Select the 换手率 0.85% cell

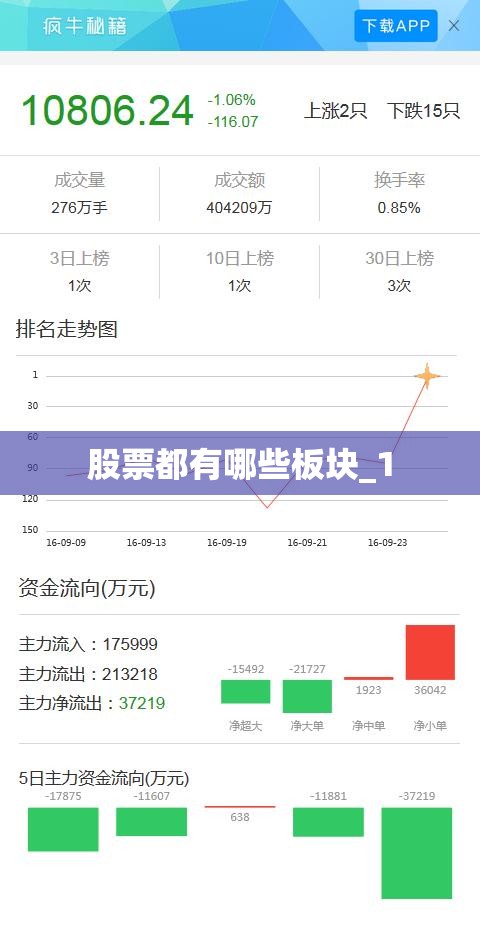(x=400, y=194)
